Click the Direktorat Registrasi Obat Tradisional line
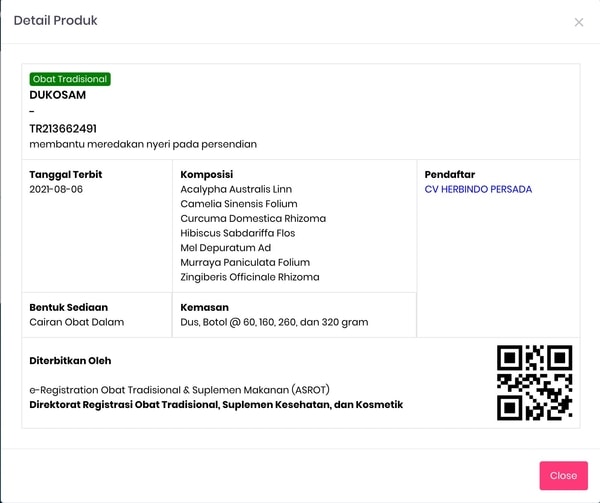Image resolution: width=600 pixels, height=503 pixels. pyautogui.click(x=216, y=405)
